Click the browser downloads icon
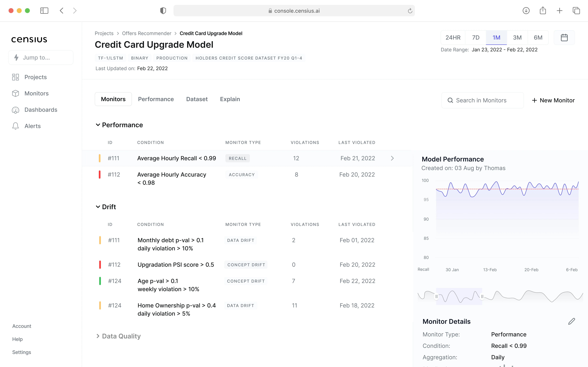 tap(526, 11)
